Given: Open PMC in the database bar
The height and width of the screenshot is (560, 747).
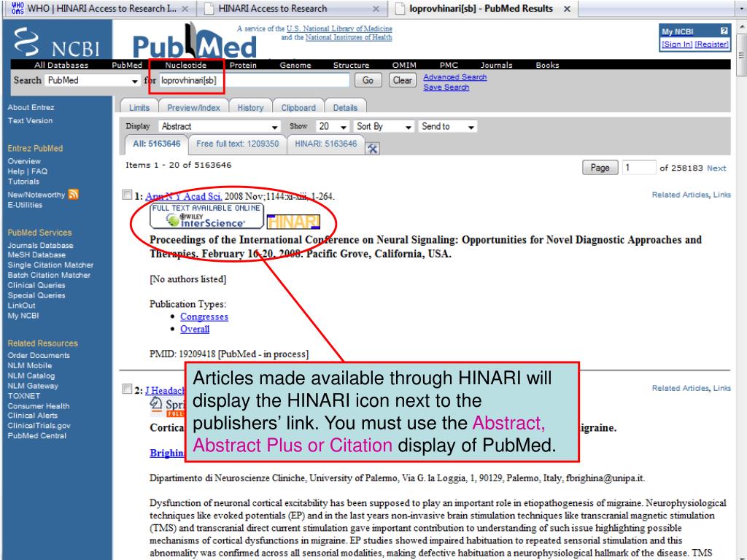Looking at the screenshot, I should 449,65.
